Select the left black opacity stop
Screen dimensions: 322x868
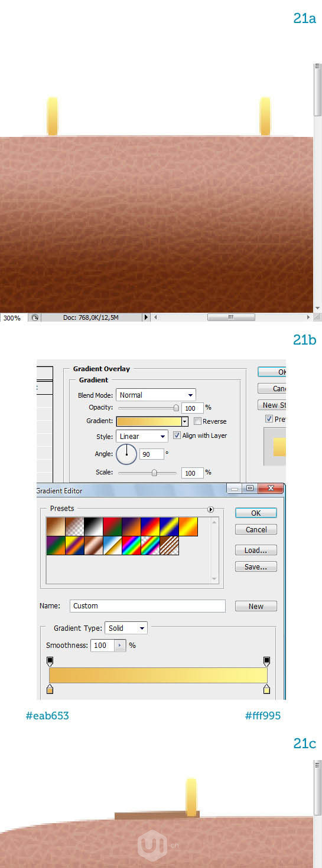pyautogui.click(x=50, y=661)
